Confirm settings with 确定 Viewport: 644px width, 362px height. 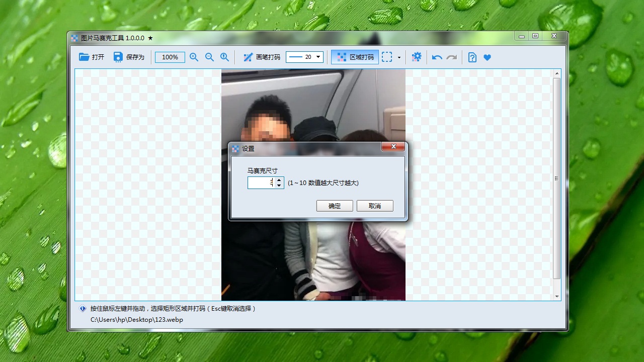point(334,206)
